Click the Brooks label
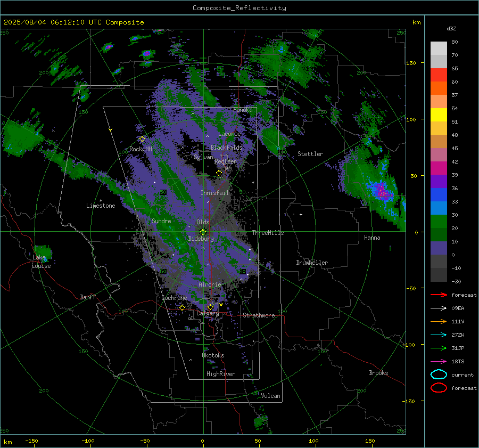 coord(378,373)
